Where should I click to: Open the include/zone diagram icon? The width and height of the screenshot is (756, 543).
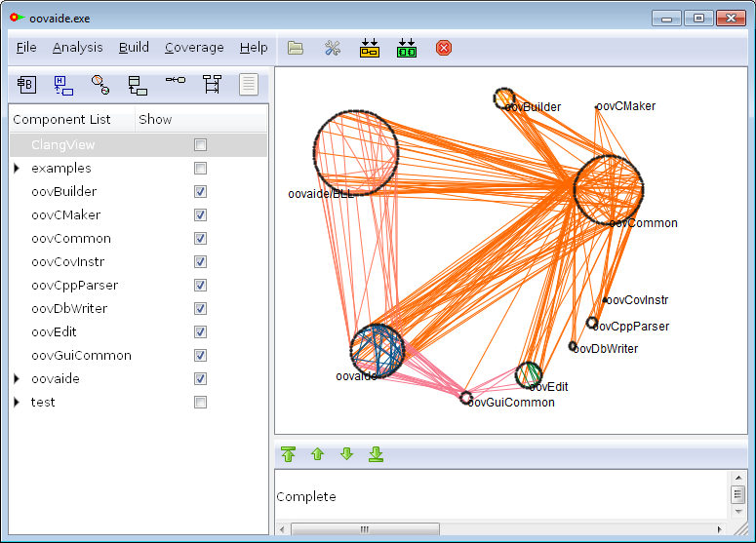point(63,85)
